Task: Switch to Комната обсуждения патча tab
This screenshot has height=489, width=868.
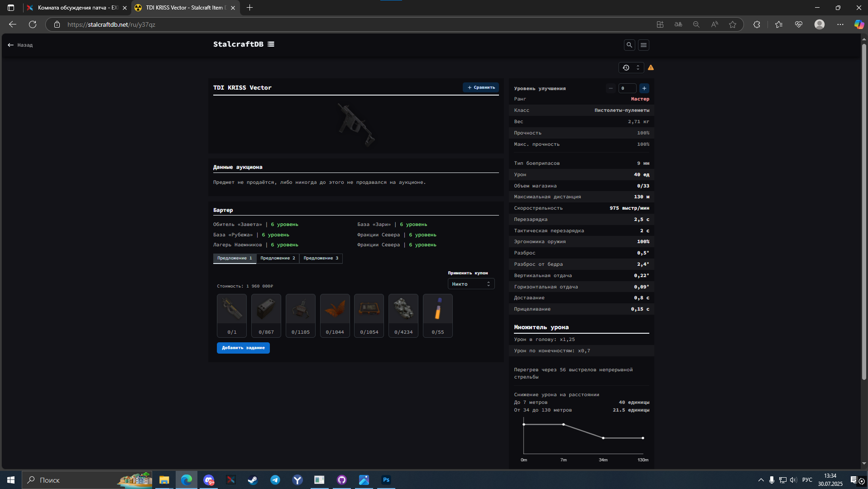Action: (77, 8)
